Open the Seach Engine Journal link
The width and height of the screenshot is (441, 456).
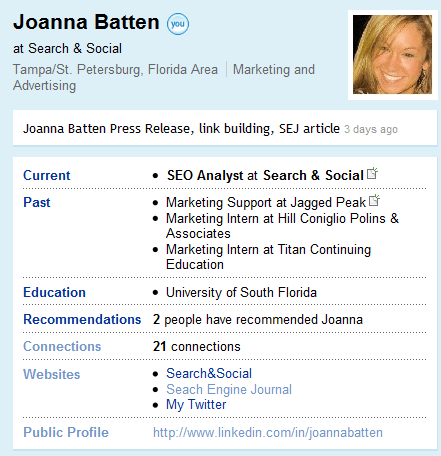pos(229,389)
